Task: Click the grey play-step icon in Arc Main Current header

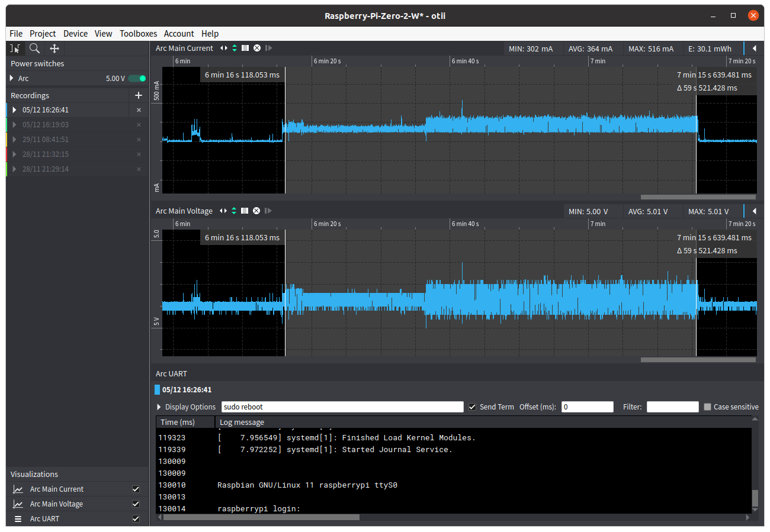Action: 268,48
